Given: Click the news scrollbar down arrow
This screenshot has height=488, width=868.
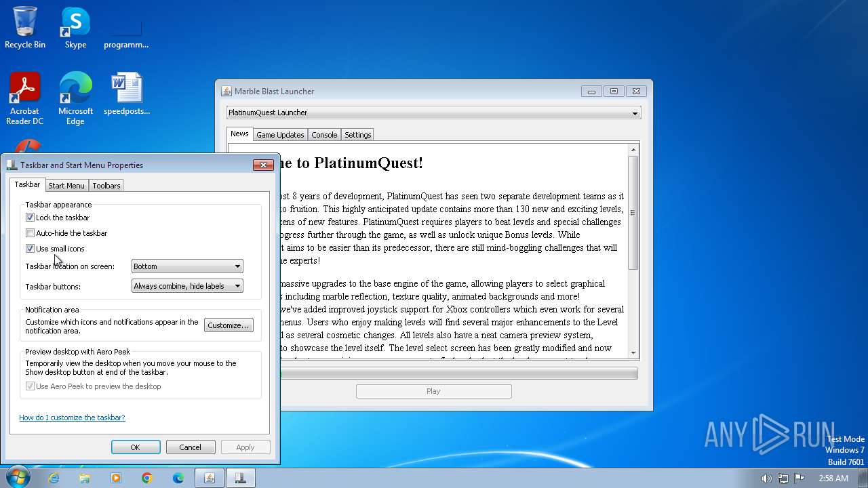Looking at the screenshot, I should coord(633,352).
